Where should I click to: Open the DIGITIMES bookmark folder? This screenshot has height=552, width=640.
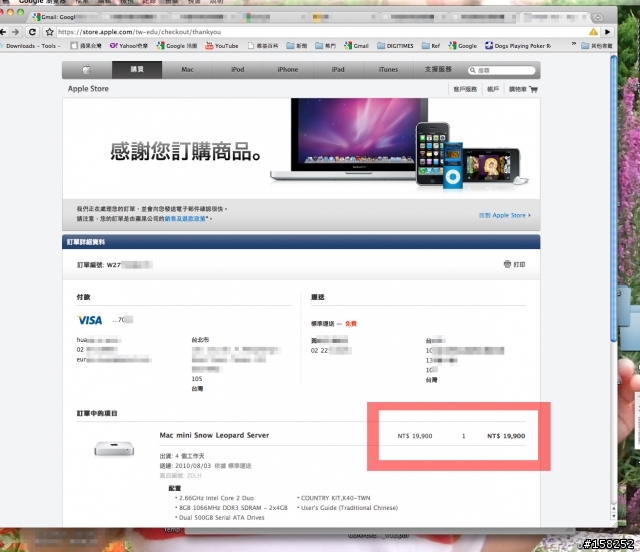tap(395, 46)
